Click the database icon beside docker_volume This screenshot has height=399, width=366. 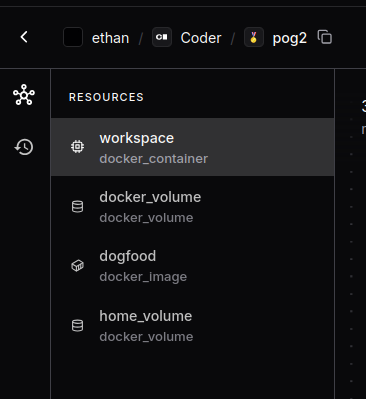click(77, 206)
